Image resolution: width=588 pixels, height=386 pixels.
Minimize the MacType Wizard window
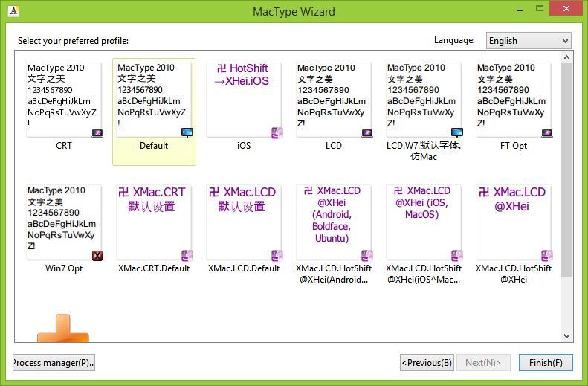pyautogui.click(x=520, y=10)
